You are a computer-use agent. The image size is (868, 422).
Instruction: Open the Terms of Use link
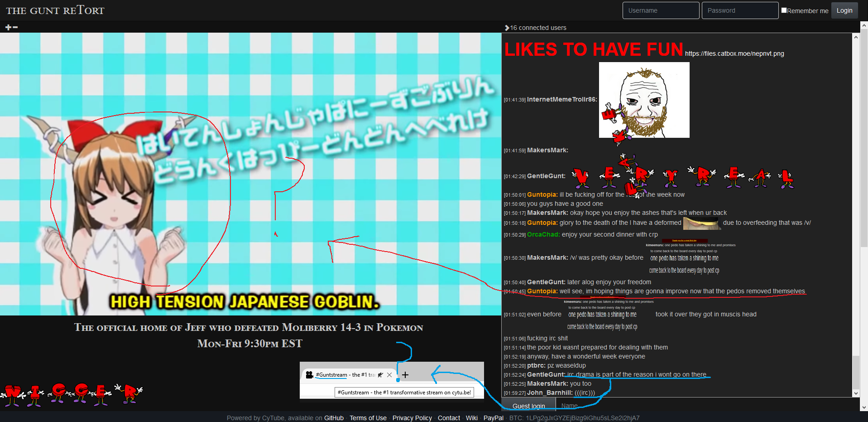tap(368, 418)
